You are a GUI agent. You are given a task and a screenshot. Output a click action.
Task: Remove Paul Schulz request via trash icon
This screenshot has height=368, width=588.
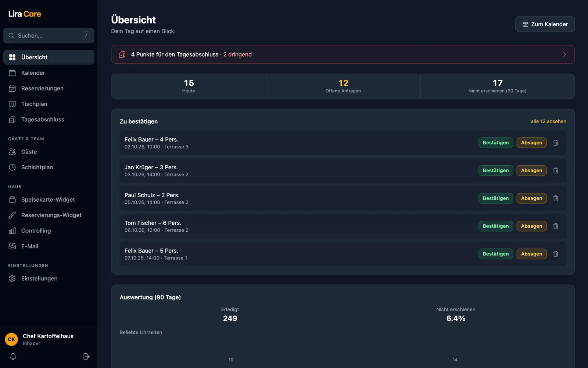click(556, 198)
